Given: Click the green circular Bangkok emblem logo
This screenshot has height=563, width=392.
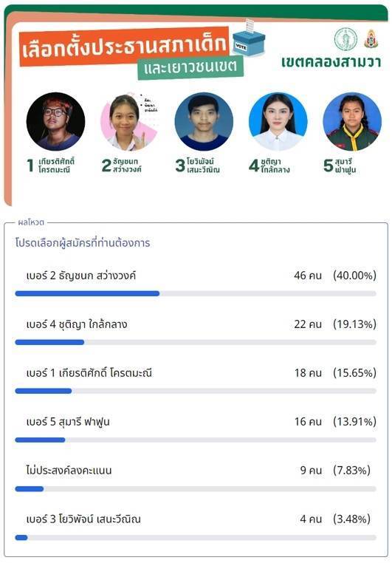Looking at the screenshot, I should point(345,39).
